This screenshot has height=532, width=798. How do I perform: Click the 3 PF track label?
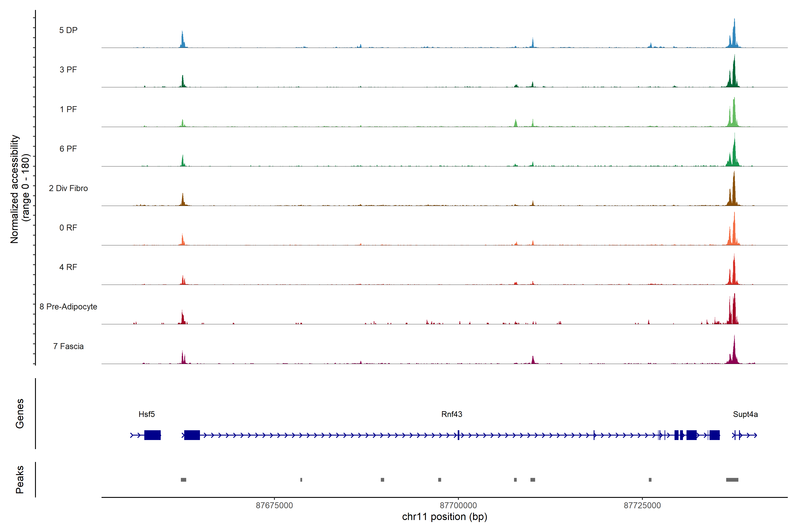(68, 70)
